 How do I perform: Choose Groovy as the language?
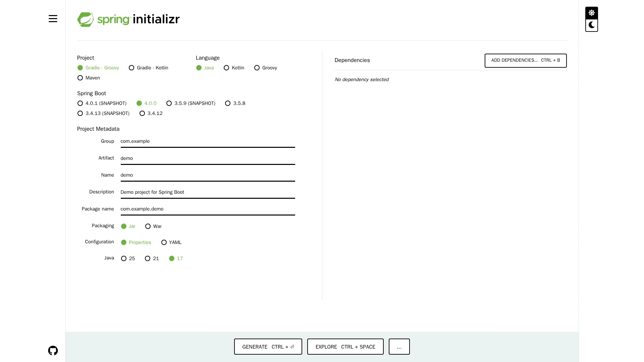tap(257, 68)
